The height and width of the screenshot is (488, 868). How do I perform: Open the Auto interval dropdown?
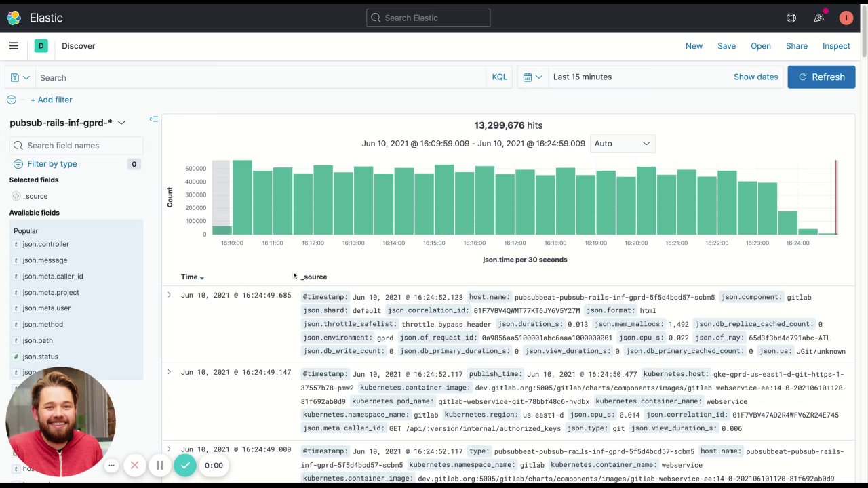[x=623, y=144]
